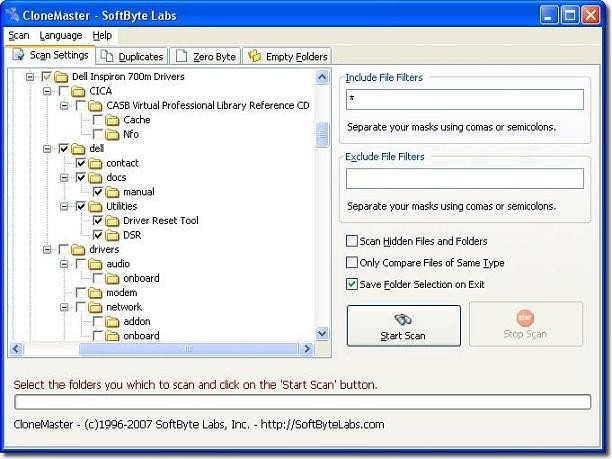Click the audio folder icon
Viewport: 612px width, 459px height.
pos(95,264)
